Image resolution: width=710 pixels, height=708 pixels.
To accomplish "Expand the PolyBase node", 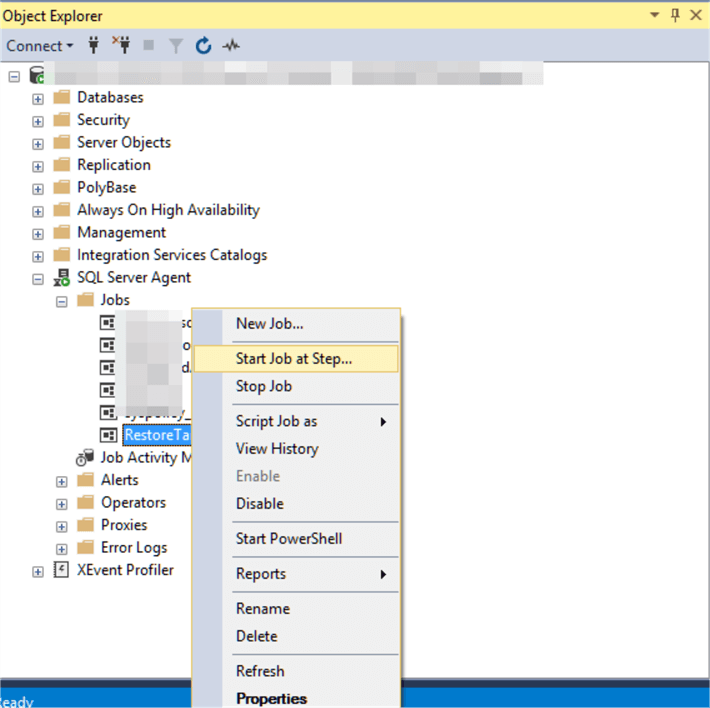I will coord(38,189).
